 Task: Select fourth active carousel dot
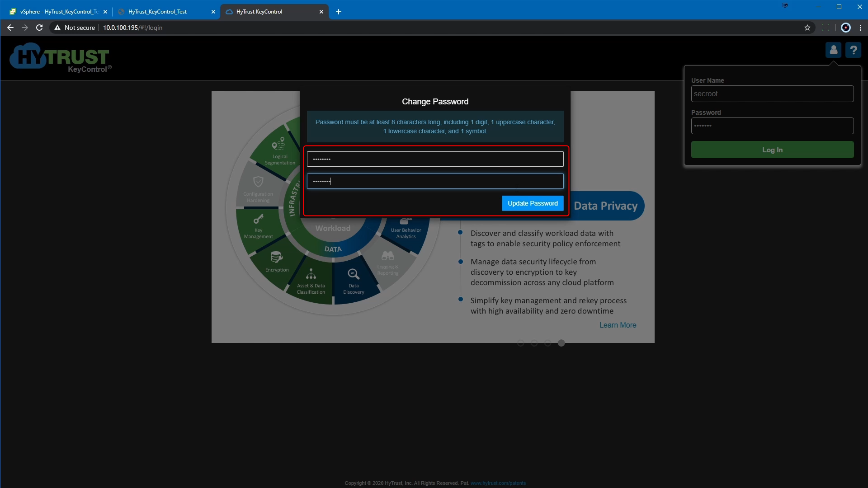[x=561, y=343]
